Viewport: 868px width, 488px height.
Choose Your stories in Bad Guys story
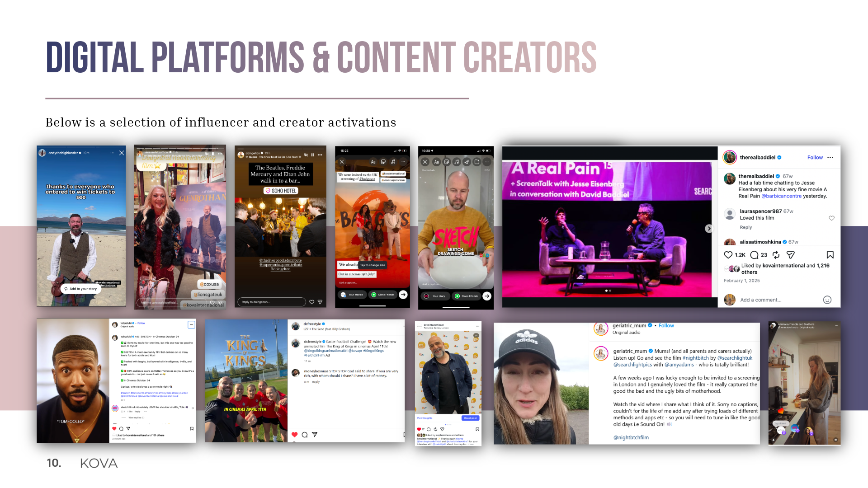[x=352, y=295]
